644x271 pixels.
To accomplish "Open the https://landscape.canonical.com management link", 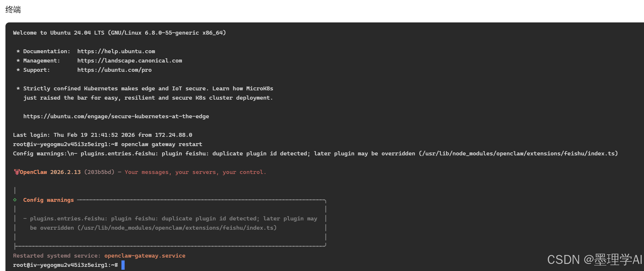I will [x=129, y=61].
